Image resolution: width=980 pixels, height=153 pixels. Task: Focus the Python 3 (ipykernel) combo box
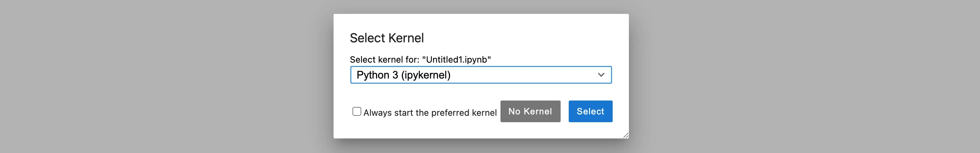coord(481,75)
